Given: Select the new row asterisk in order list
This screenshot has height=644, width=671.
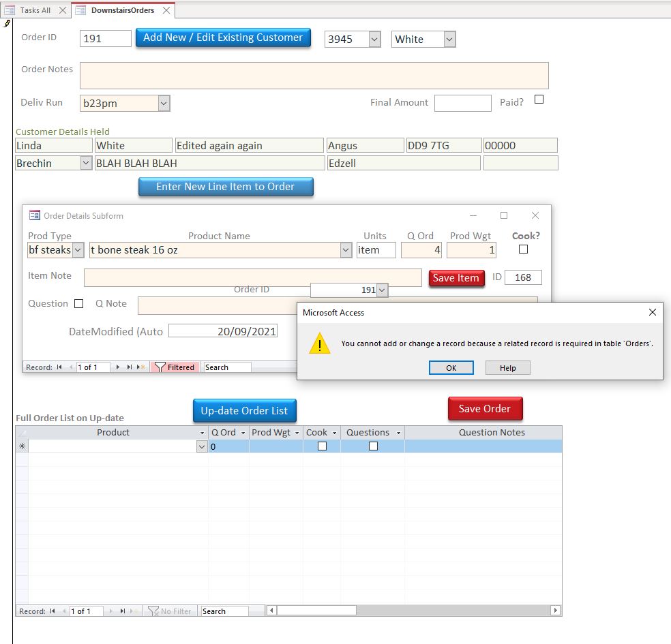Looking at the screenshot, I should coord(22,446).
